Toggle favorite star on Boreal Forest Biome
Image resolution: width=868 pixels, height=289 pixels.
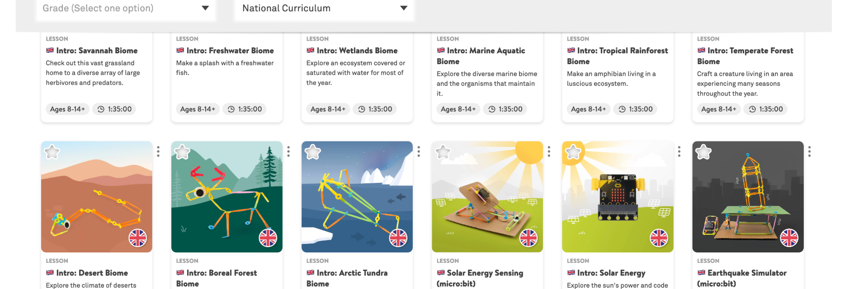tap(183, 152)
